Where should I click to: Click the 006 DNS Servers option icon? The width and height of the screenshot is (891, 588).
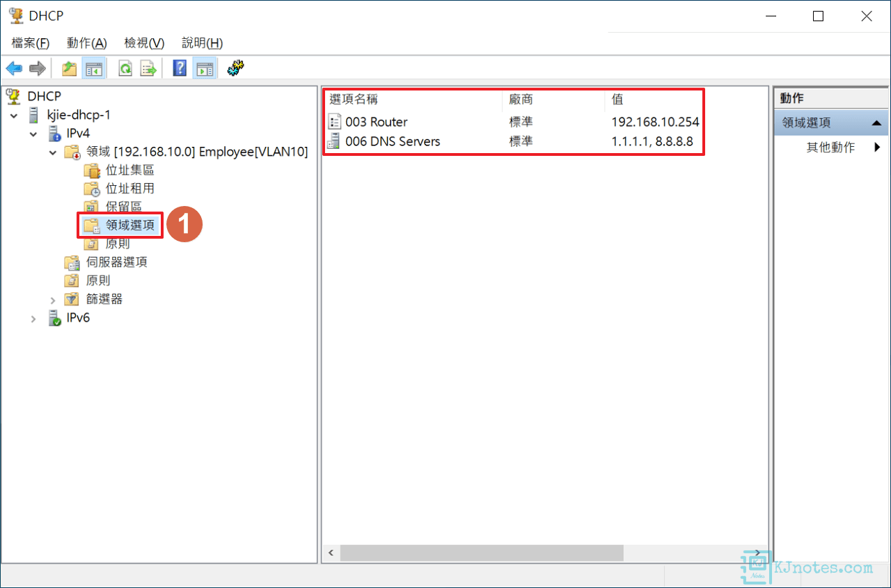coord(336,141)
